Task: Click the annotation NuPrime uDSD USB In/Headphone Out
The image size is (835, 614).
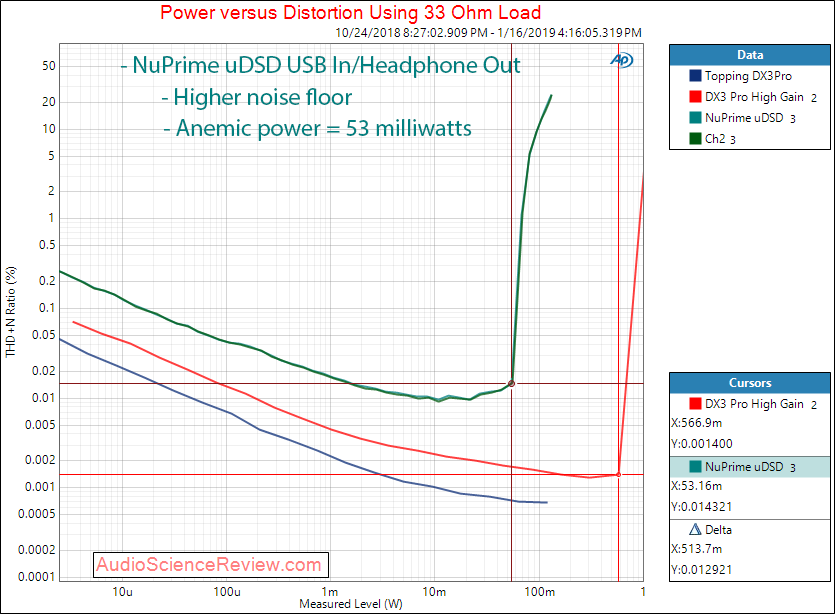Action: click(x=321, y=65)
